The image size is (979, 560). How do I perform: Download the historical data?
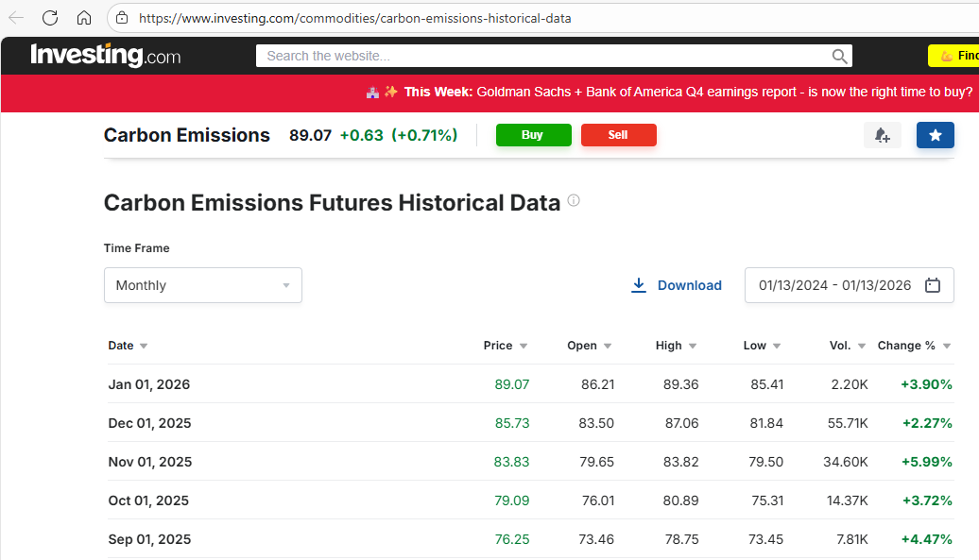pyautogui.click(x=677, y=285)
